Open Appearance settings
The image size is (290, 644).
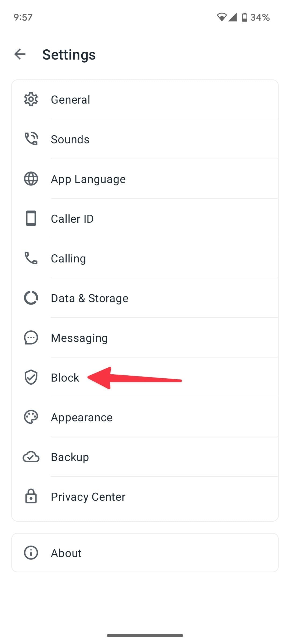tap(82, 417)
